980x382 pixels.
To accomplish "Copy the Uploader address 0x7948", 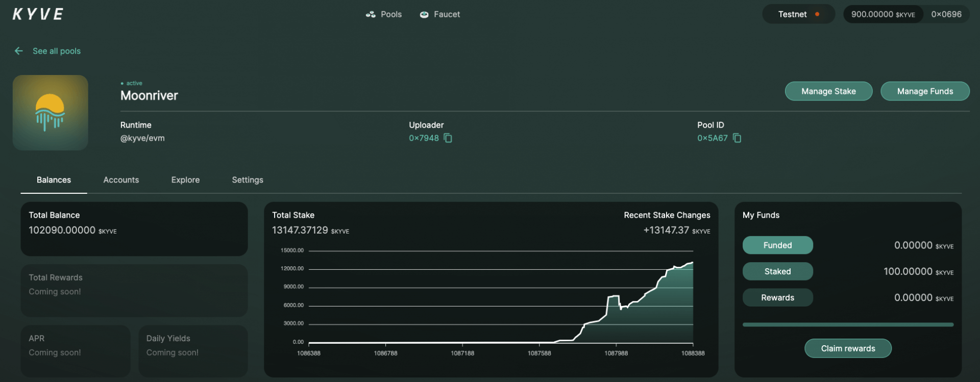I will 448,138.
